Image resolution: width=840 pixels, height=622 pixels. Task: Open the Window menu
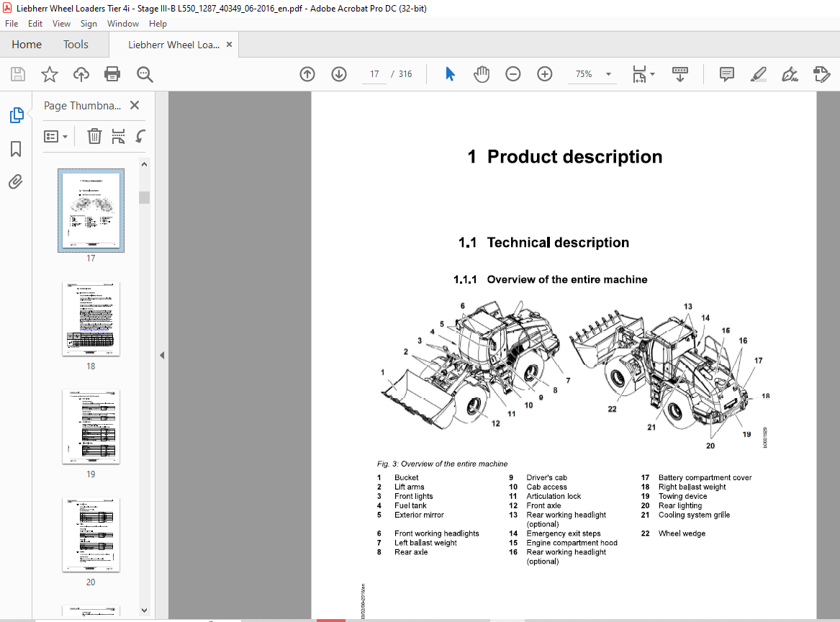(x=122, y=24)
